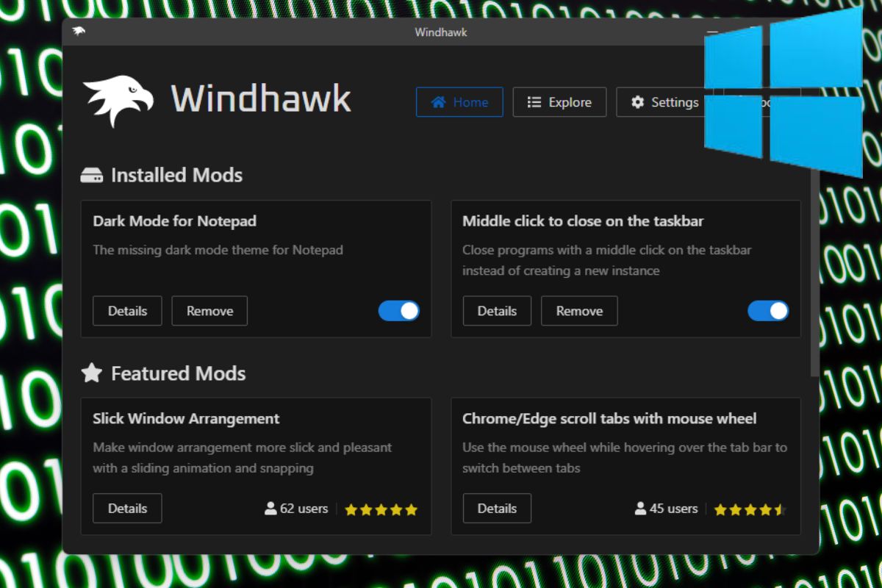Click the Windhawk eagle logo in the header
This screenshot has width=882, height=588.
click(118, 101)
